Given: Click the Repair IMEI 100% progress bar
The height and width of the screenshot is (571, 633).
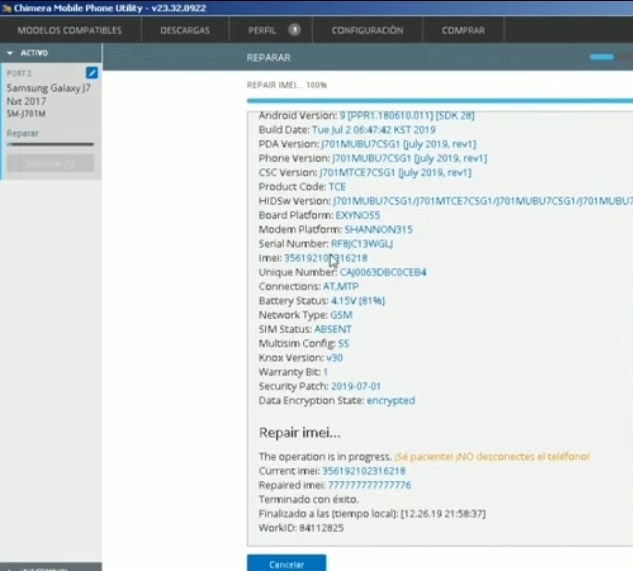Looking at the screenshot, I should [440, 101].
